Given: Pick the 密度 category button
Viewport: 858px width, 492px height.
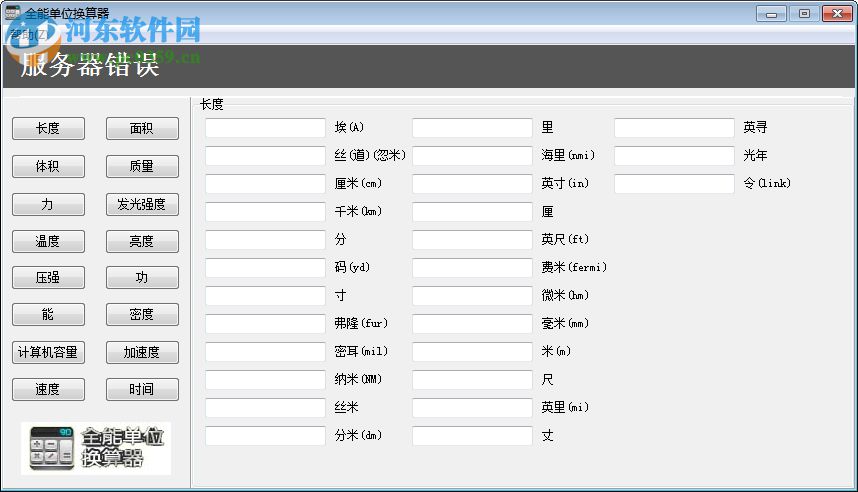Looking at the screenshot, I should [142, 315].
